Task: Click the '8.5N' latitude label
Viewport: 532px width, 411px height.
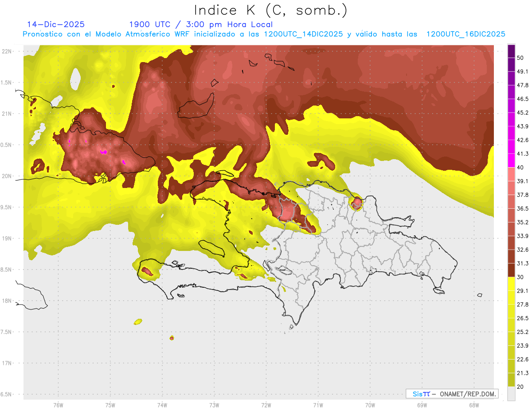Action: pos(7,270)
